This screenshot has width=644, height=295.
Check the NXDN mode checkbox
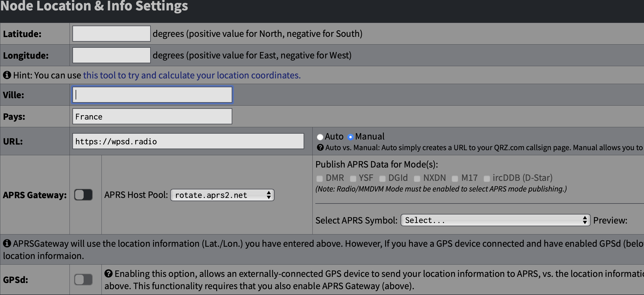click(x=417, y=178)
